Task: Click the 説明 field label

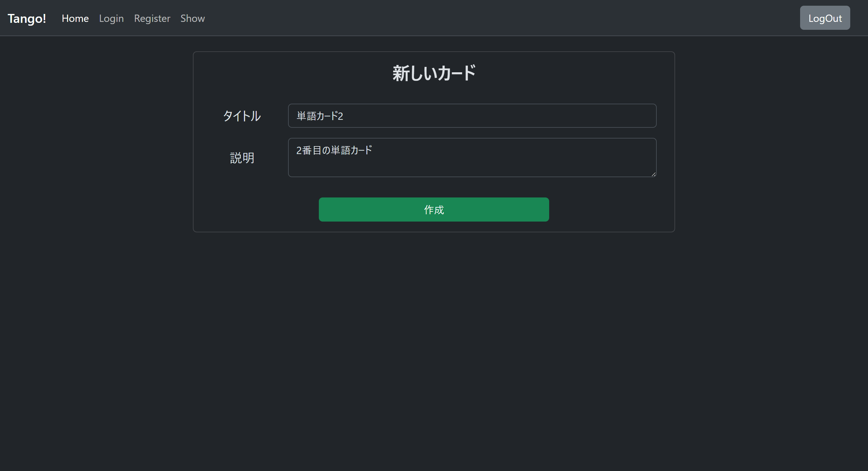Action: (242, 158)
